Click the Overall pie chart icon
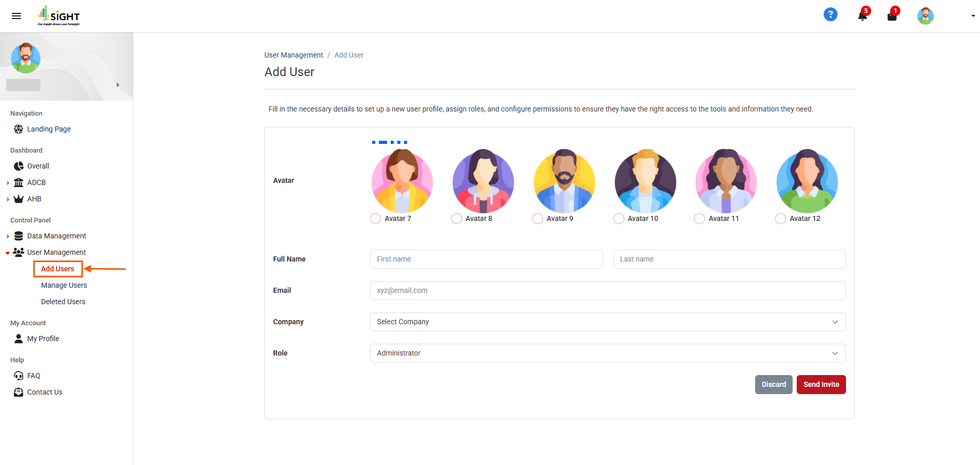The height and width of the screenshot is (465, 980). (x=18, y=166)
